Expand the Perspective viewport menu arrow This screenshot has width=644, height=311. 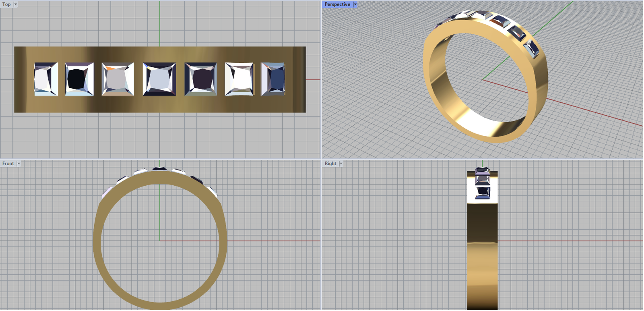pos(355,4)
